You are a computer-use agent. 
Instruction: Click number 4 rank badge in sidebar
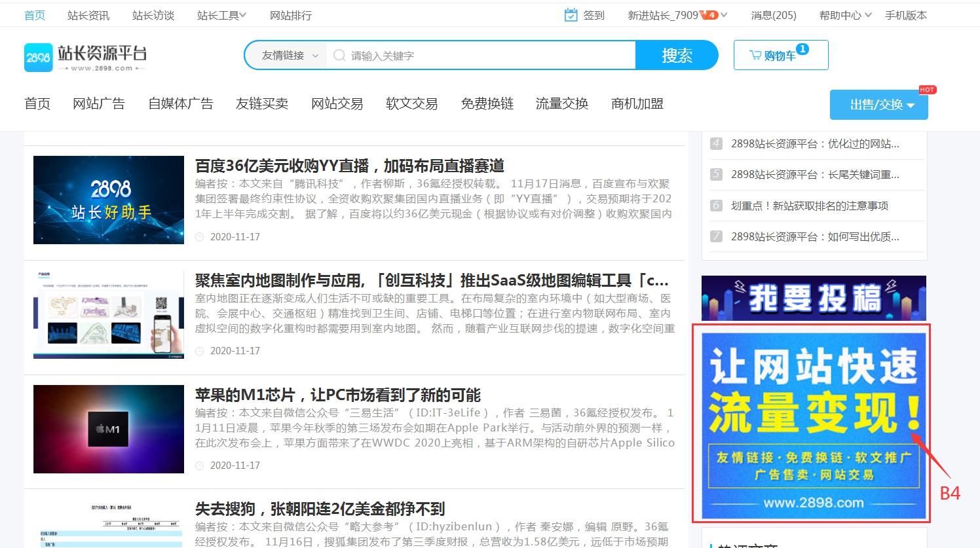click(716, 143)
